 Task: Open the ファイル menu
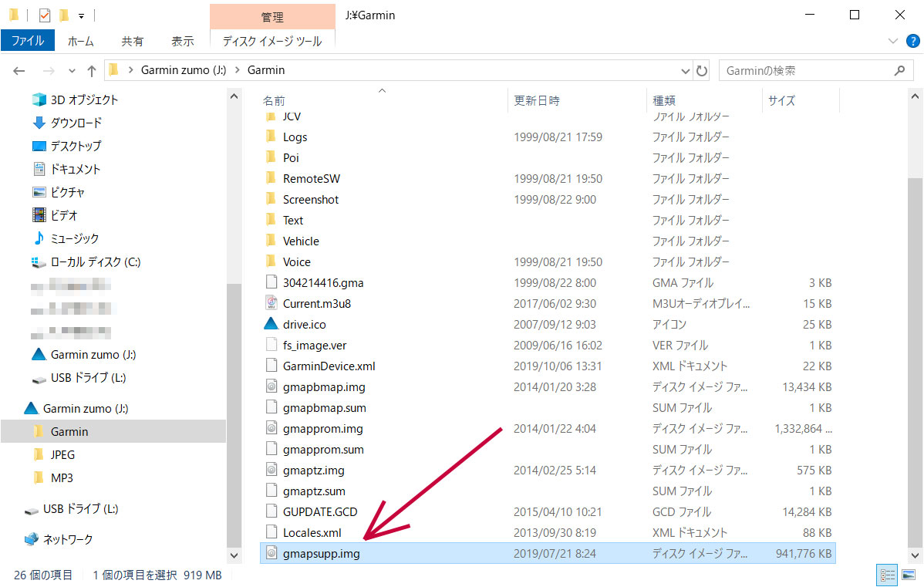(28, 41)
